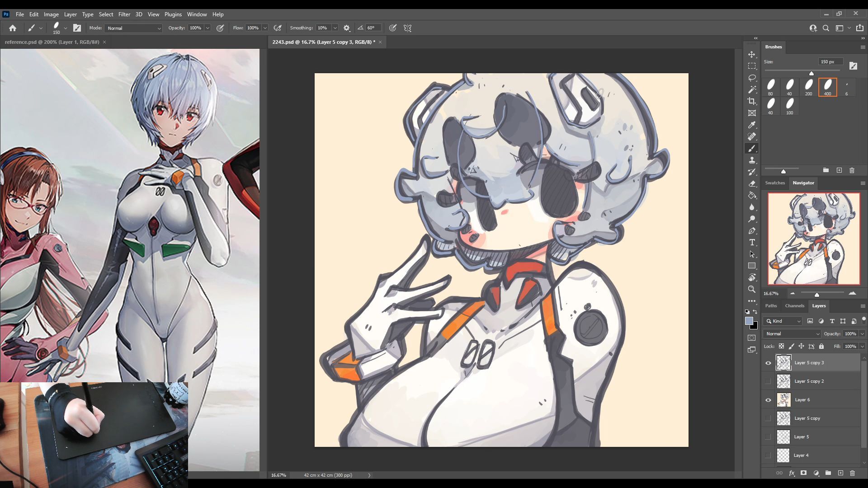Viewport: 868px width, 488px height.
Task: Open the Plugins menu
Action: (173, 14)
